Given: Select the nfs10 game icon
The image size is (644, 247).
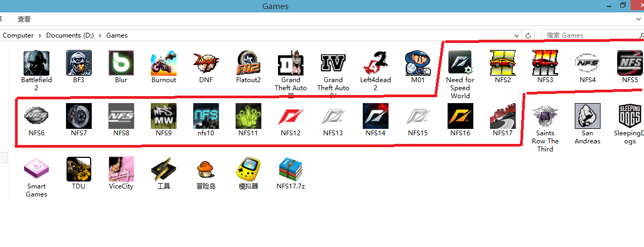Looking at the screenshot, I should pos(206,117).
